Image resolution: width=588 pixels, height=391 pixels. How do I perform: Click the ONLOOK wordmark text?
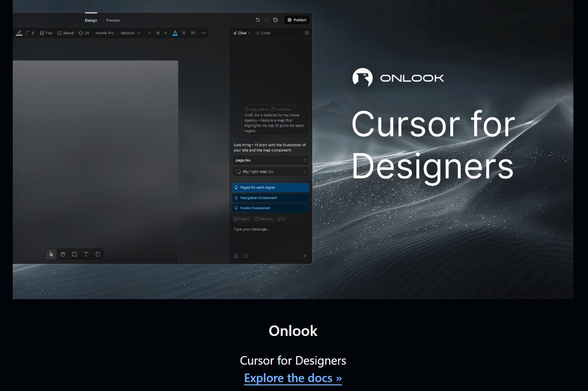[412, 78]
